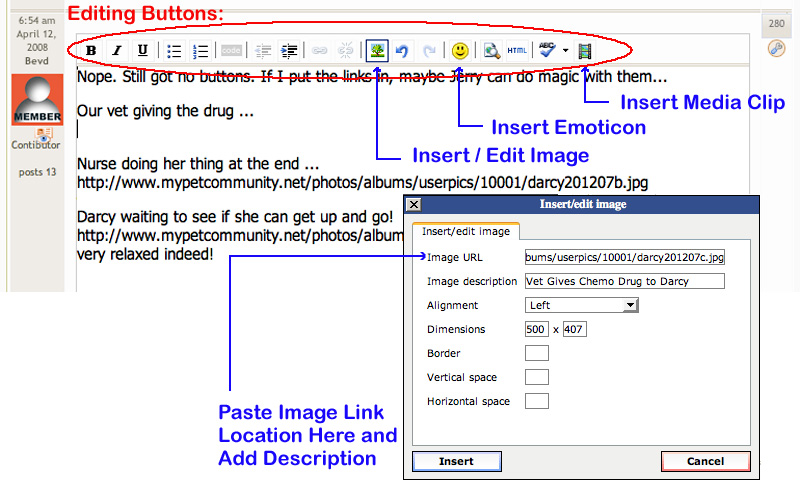The width and height of the screenshot is (800, 504).
Task: Click the Contributor badge icon
Action: point(44,134)
